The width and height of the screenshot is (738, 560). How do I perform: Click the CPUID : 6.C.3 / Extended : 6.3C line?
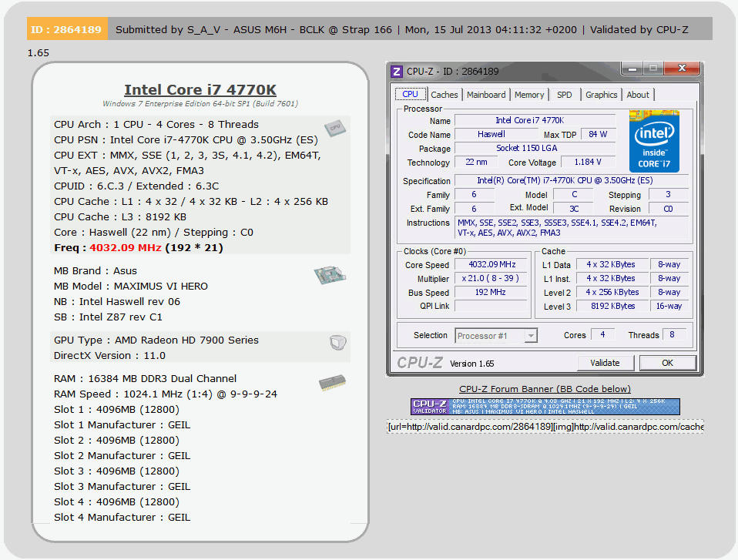(136, 186)
